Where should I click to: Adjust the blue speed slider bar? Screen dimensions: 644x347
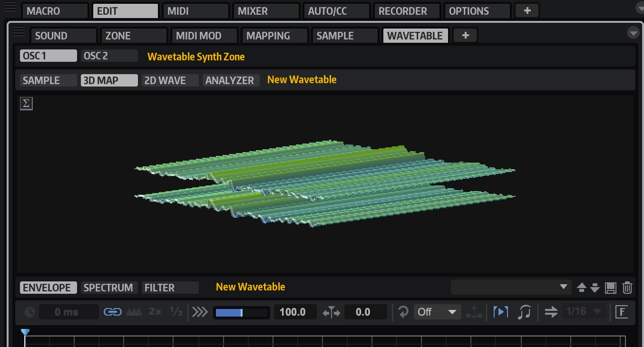point(241,312)
